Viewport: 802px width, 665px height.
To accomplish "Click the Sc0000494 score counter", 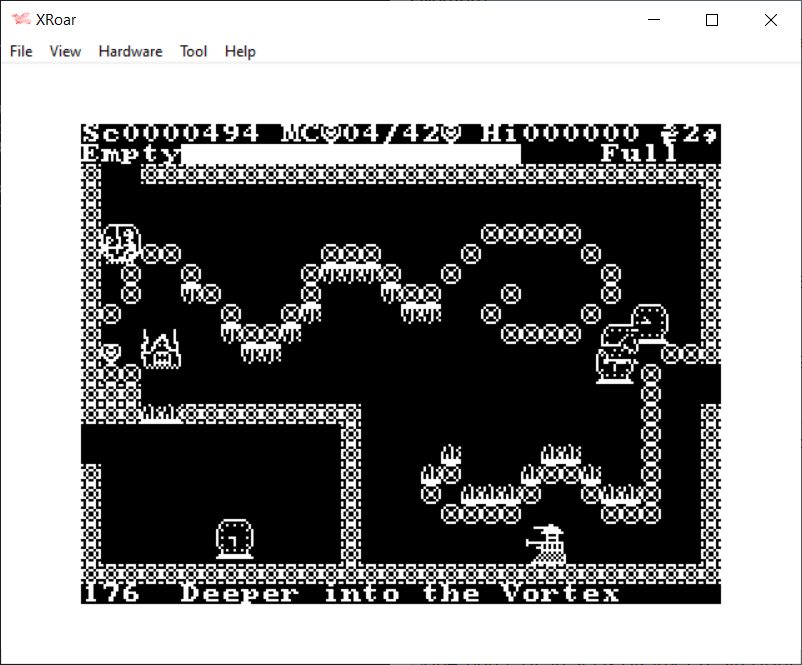I will (x=171, y=134).
